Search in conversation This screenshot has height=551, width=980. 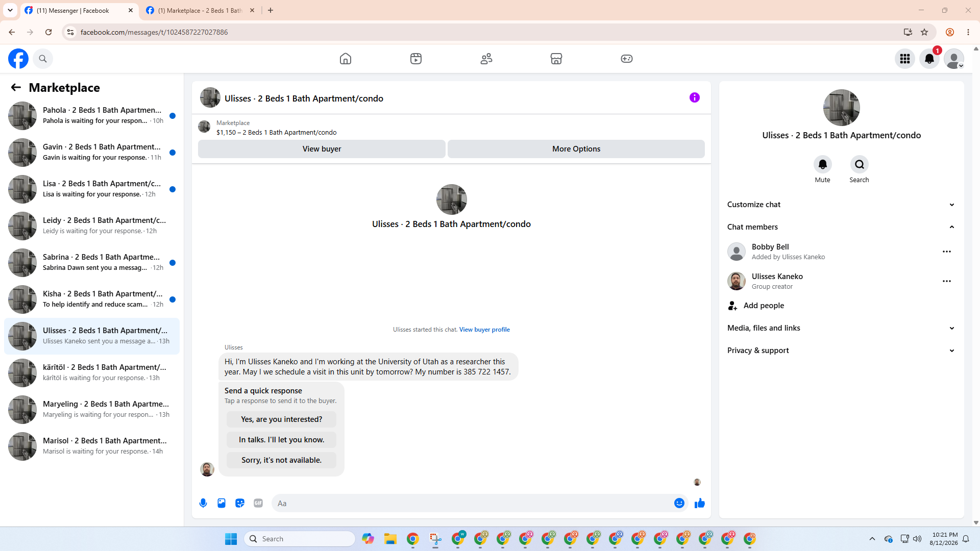(860, 164)
